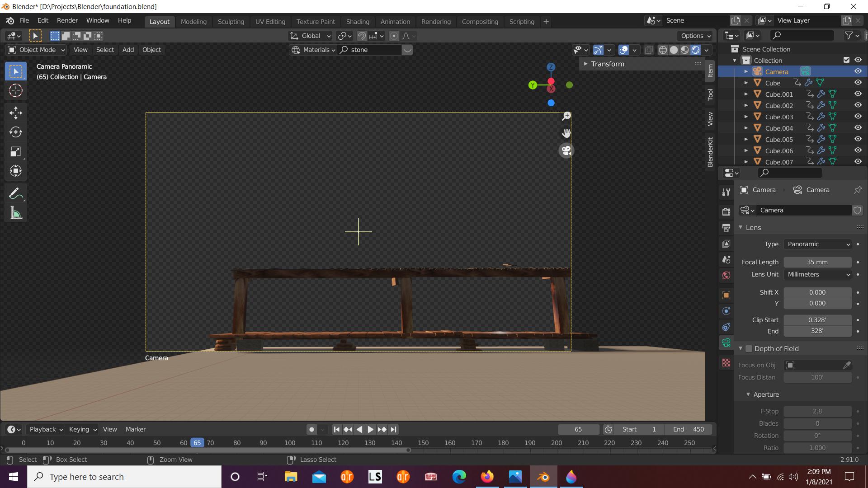Uncheck the Collection exclude checkbox

[846, 60]
